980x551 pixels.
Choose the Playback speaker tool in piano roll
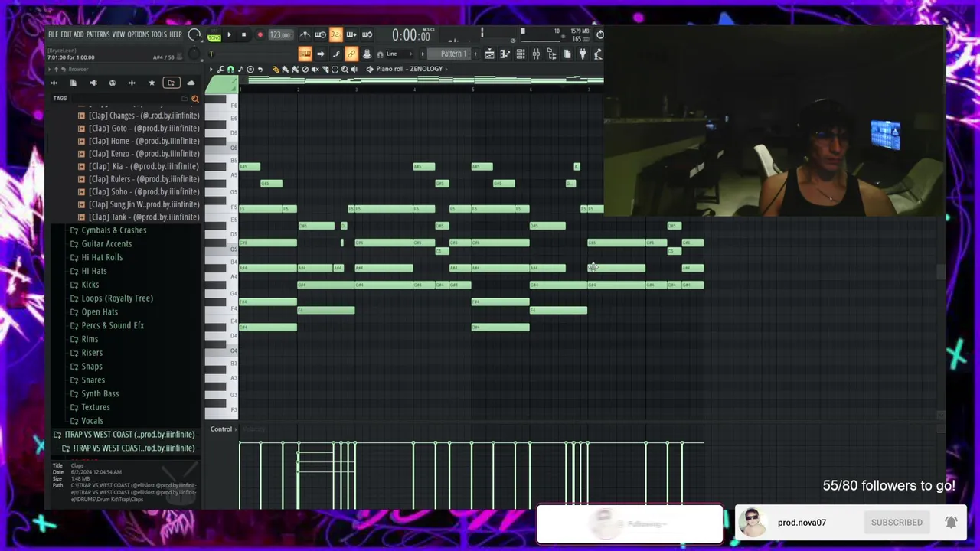(354, 70)
